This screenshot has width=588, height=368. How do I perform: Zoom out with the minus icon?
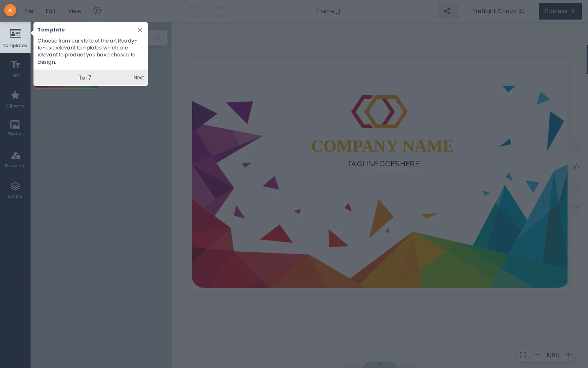[537, 355]
